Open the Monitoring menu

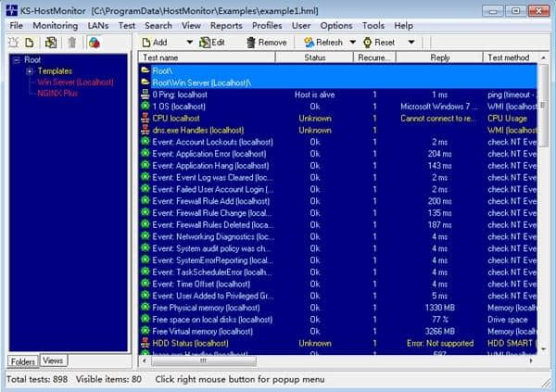[x=56, y=26]
